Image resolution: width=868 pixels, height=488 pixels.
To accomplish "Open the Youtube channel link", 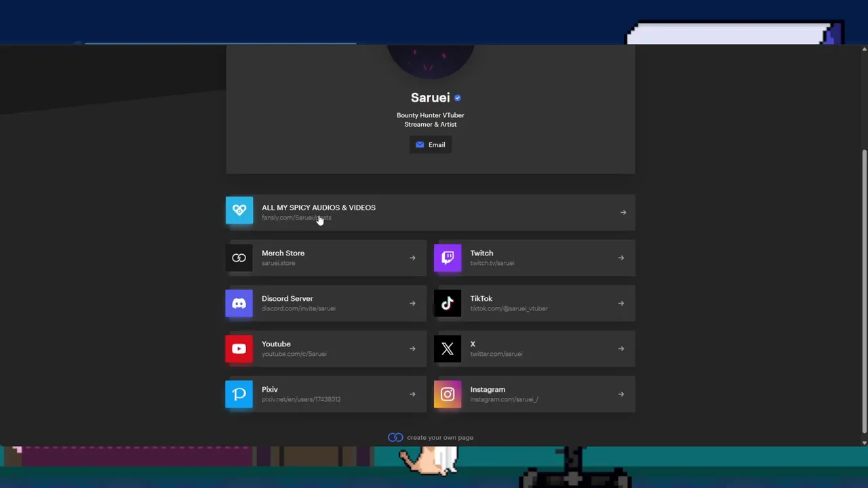I will point(326,348).
